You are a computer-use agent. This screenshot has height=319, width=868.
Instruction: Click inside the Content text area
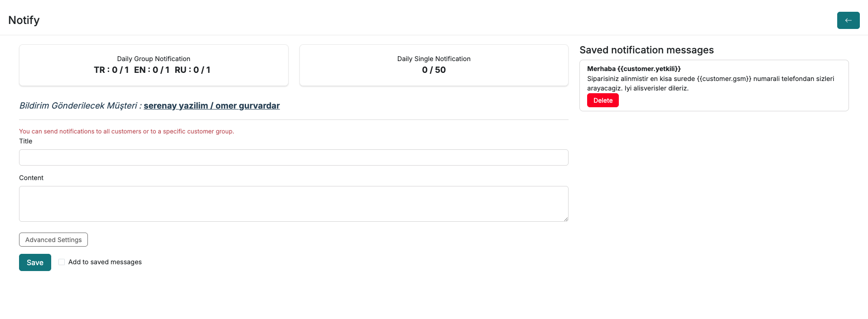pos(294,204)
